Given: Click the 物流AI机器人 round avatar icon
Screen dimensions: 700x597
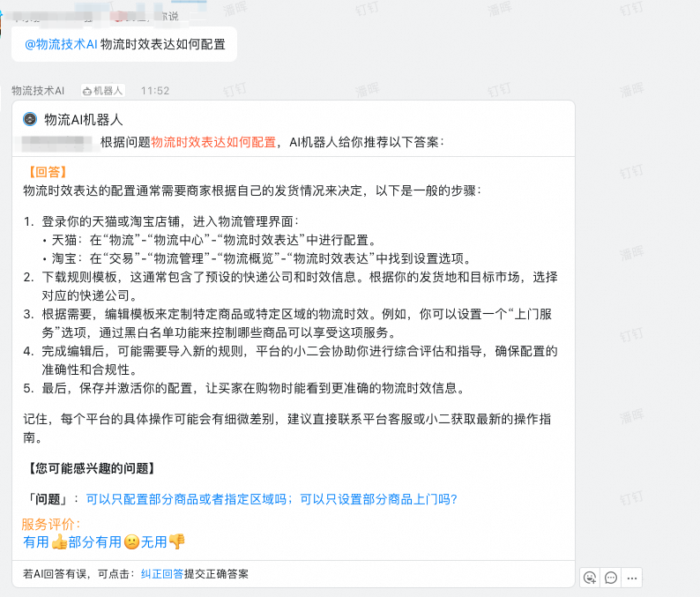Looking at the screenshot, I should pyautogui.click(x=30, y=120).
